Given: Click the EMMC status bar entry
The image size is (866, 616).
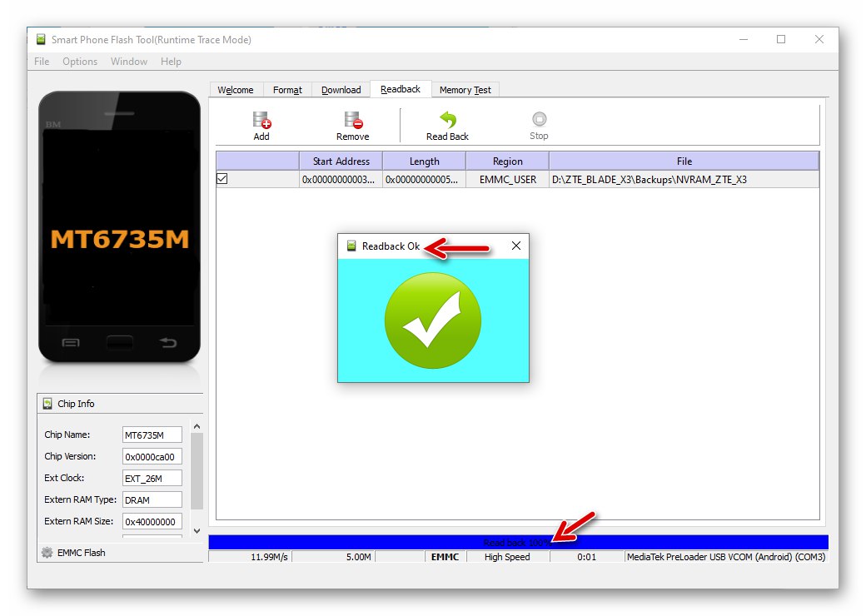Looking at the screenshot, I should click(445, 557).
